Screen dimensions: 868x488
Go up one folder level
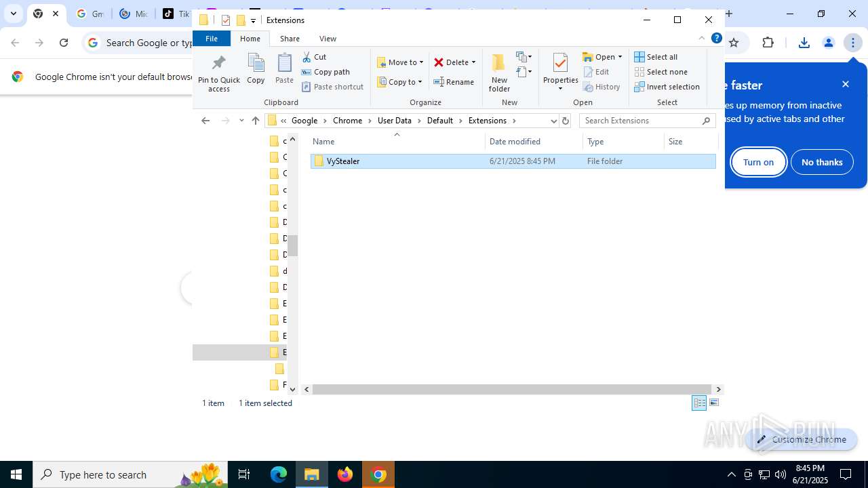tap(256, 121)
